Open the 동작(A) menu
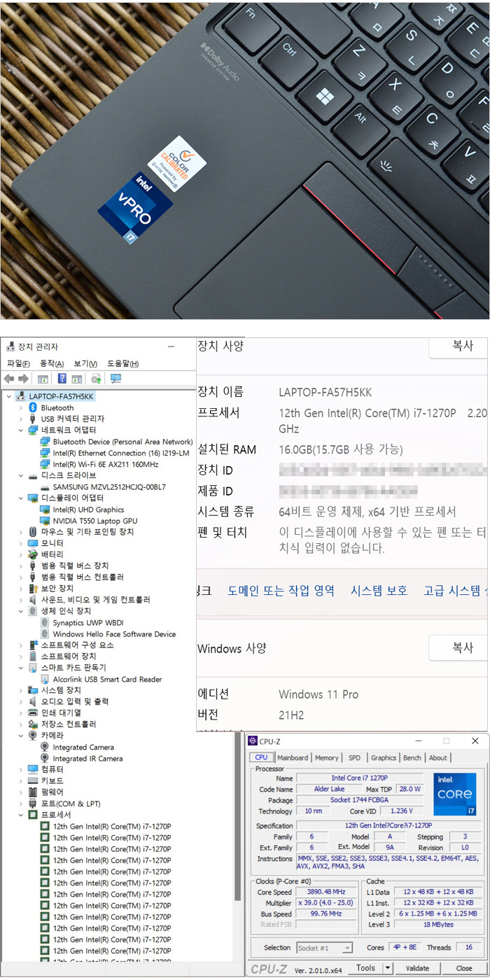This screenshot has width=490, height=980. (52, 364)
